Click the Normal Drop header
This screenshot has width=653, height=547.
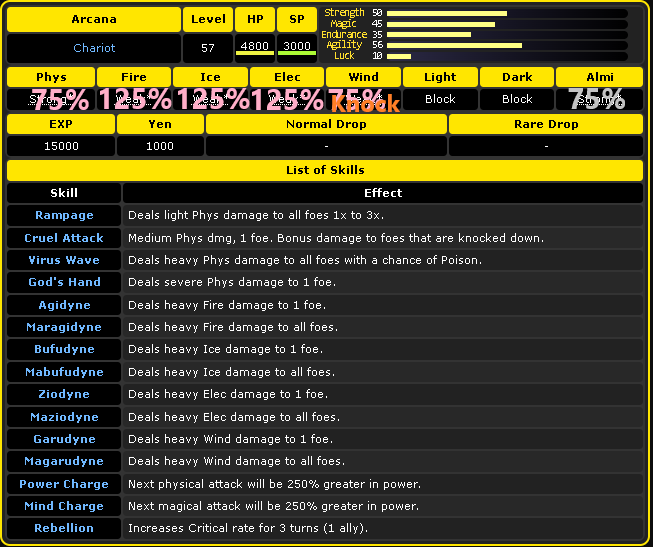click(x=326, y=124)
